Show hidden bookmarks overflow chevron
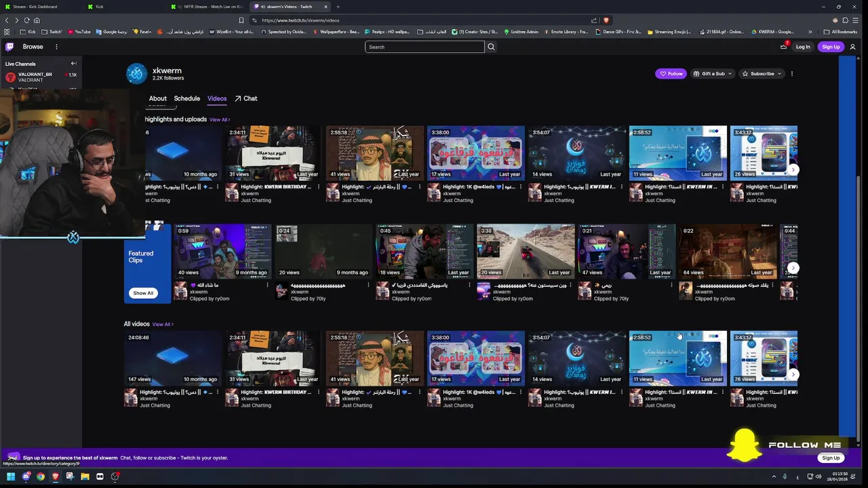This screenshot has width=868, height=488. click(x=810, y=32)
